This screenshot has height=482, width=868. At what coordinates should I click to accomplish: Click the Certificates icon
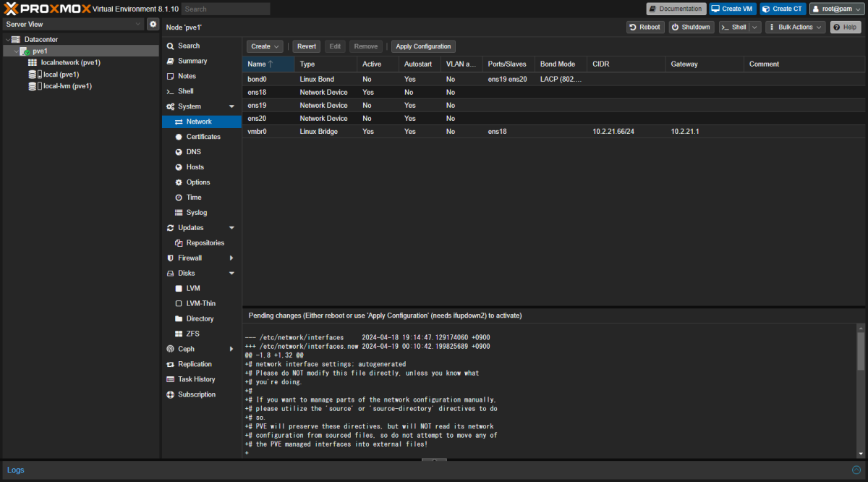pyautogui.click(x=179, y=137)
